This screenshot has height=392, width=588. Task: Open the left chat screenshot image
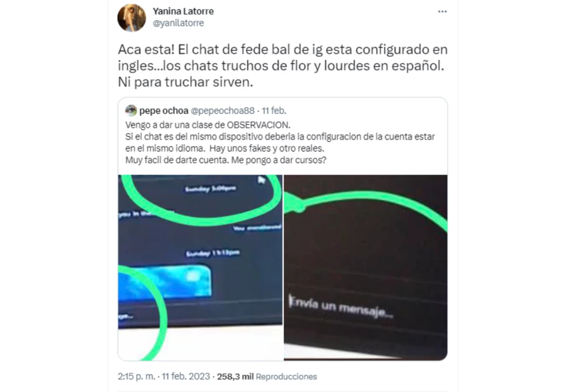[200, 267]
